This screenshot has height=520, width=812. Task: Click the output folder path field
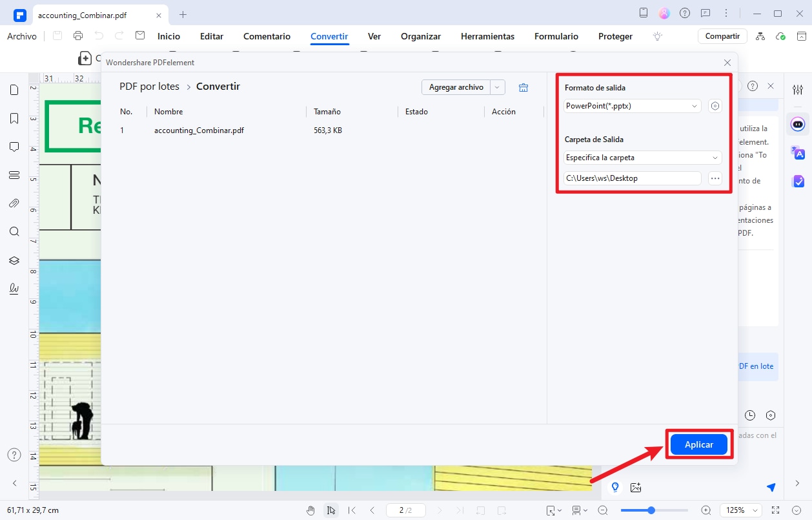[x=632, y=178]
